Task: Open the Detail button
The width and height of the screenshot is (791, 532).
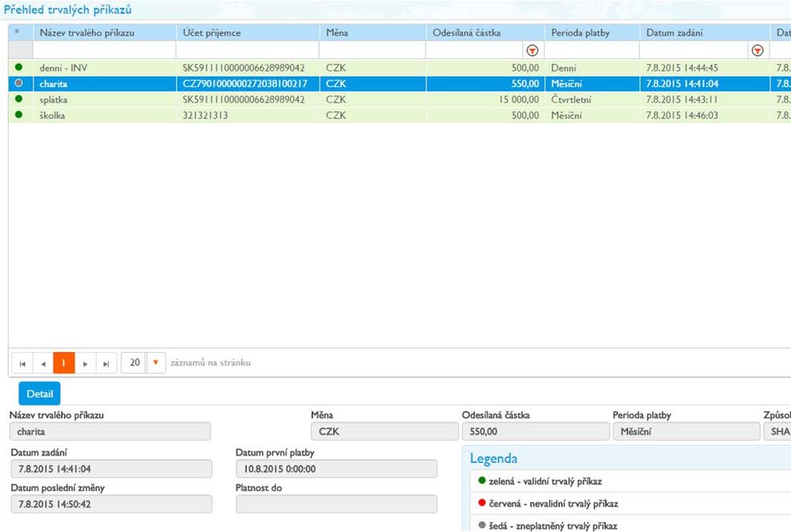Action: 39,393
